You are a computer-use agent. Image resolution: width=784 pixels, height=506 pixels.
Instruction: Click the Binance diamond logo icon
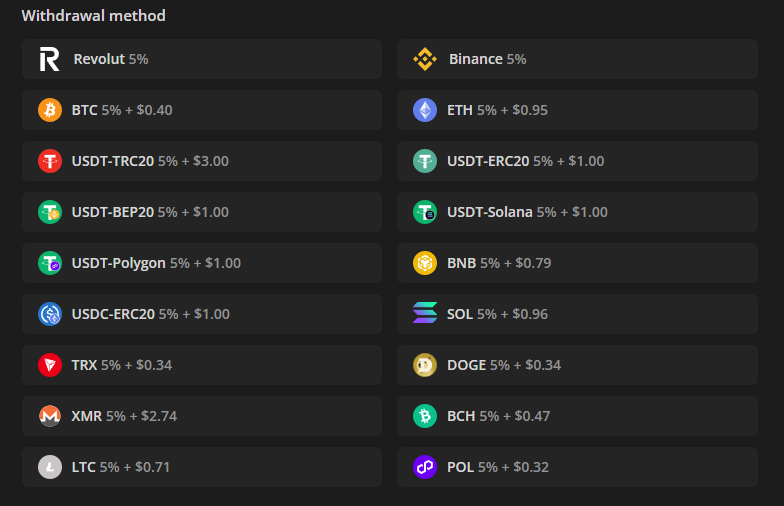coord(425,59)
